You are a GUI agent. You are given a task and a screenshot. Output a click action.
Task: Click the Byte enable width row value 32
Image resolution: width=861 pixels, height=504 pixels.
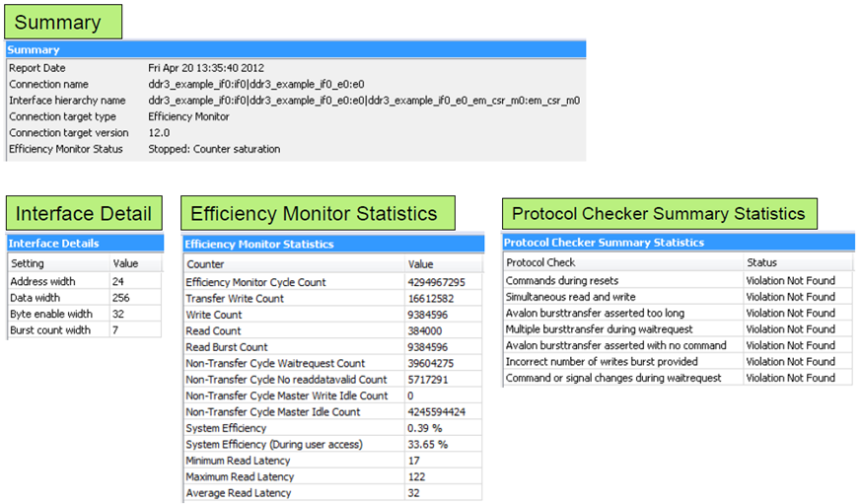(x=118, y=314)
